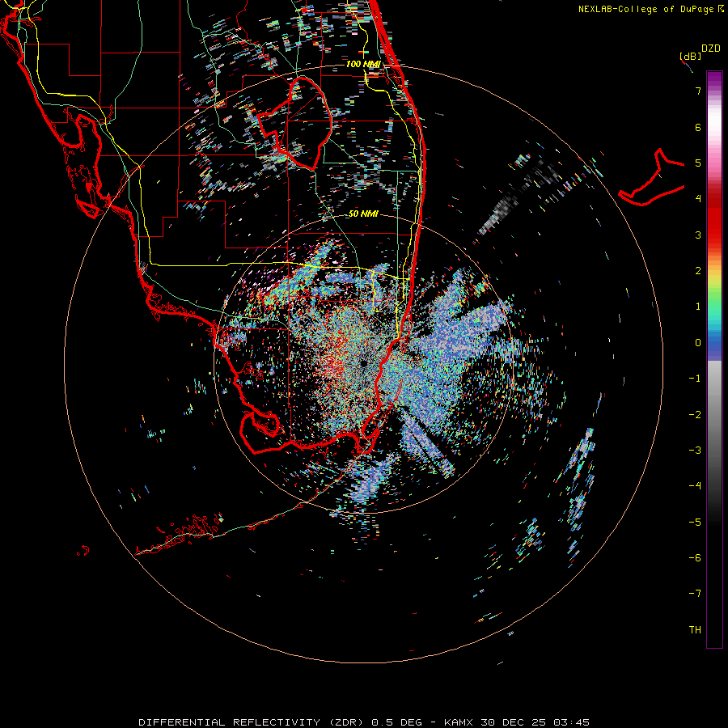The height and width of the screenshot is (728, 728).
Task: Click the DZD product label above the scale
Action: tap(711, 49)
